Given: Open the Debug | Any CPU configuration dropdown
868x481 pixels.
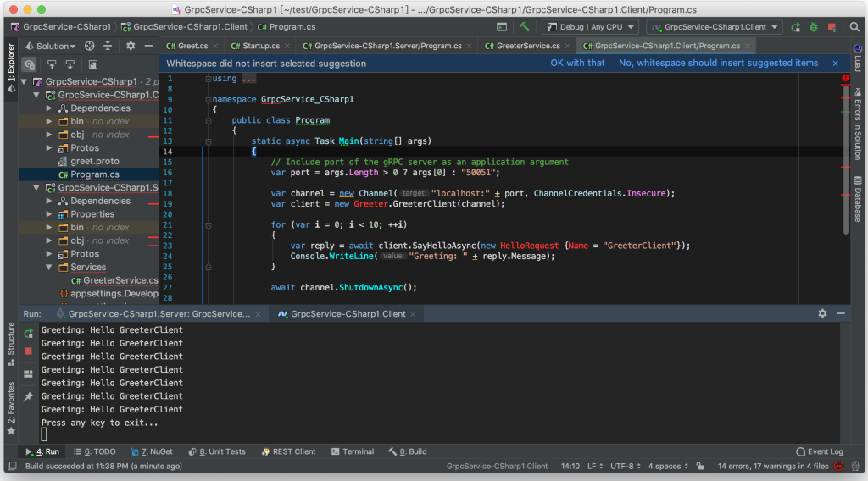Looking at the screenshot, I should [590, 27].
